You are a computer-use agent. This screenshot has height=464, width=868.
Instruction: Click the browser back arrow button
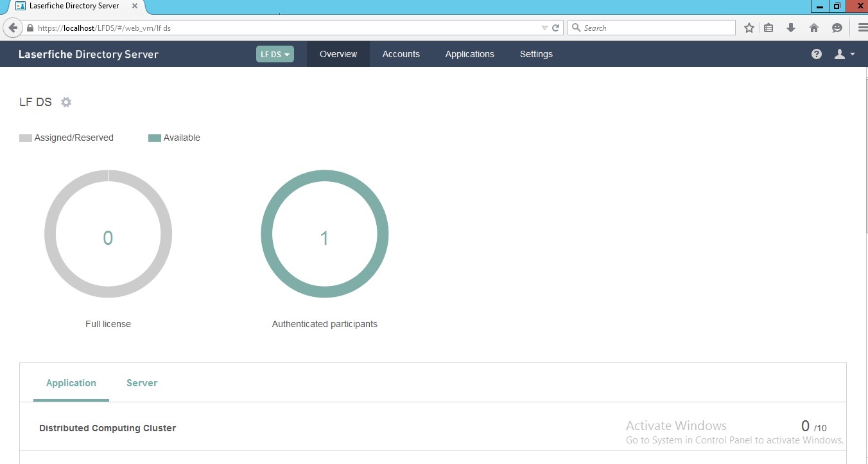(13, 28)
